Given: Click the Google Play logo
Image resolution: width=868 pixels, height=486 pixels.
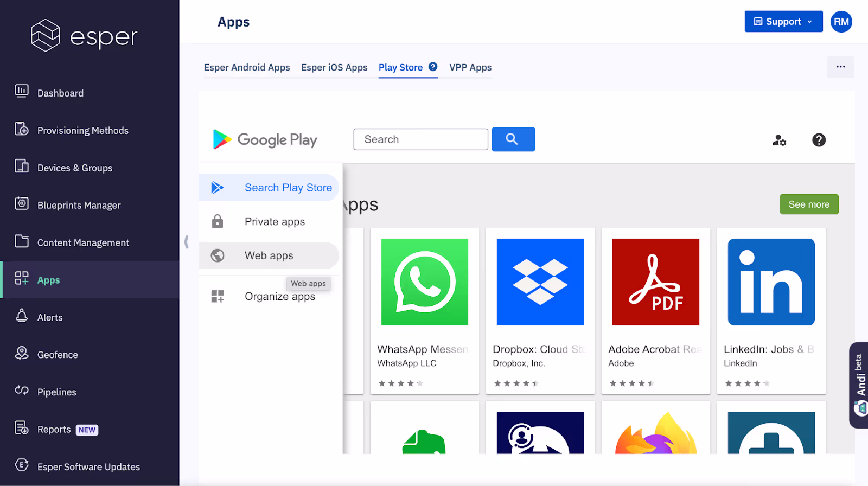Looking at the screenshot, I should click(265, 139).
